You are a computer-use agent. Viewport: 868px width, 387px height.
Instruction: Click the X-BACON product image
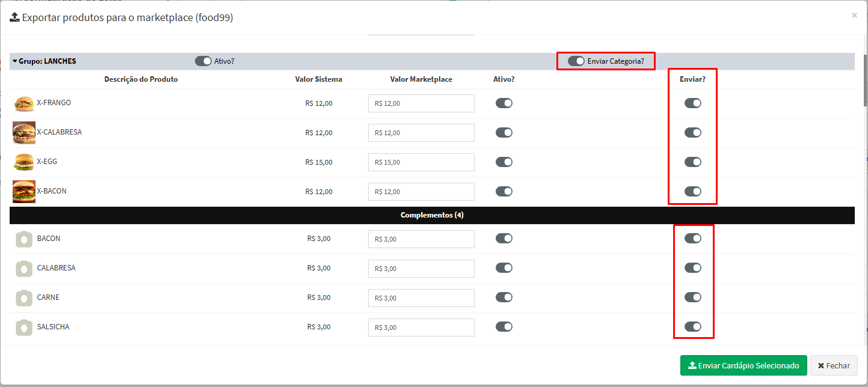pos(24,192)
